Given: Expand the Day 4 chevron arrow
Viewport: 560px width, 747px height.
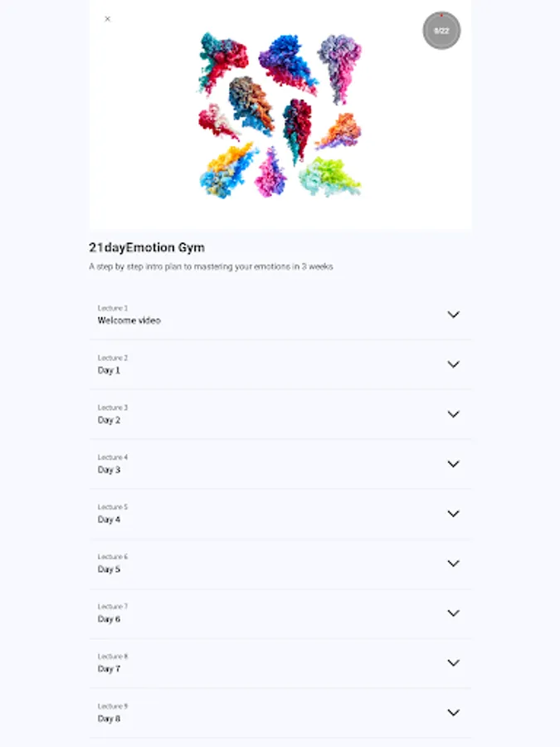Looking at the screenshot, I should pyautogui.click(x=453, y=514).
